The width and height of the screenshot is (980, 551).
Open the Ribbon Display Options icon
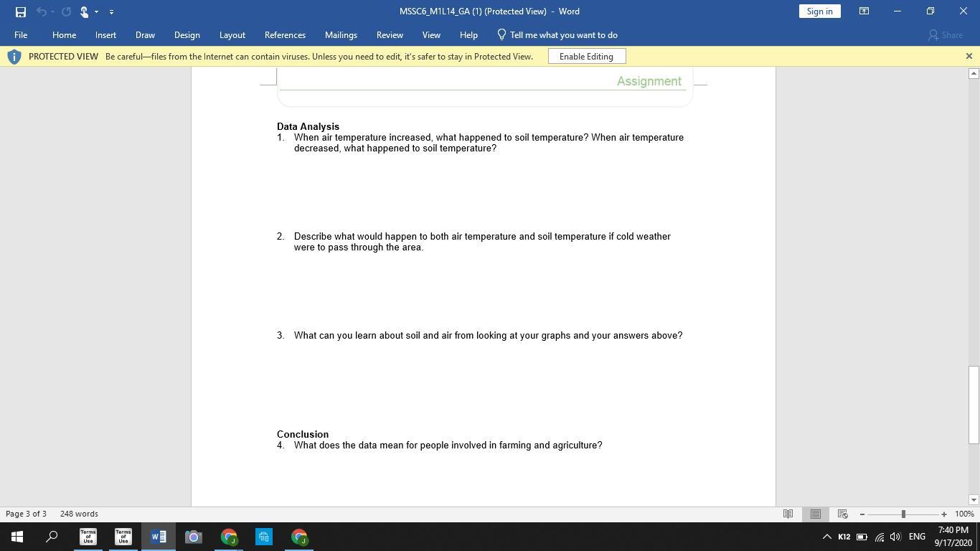(864, 11)
